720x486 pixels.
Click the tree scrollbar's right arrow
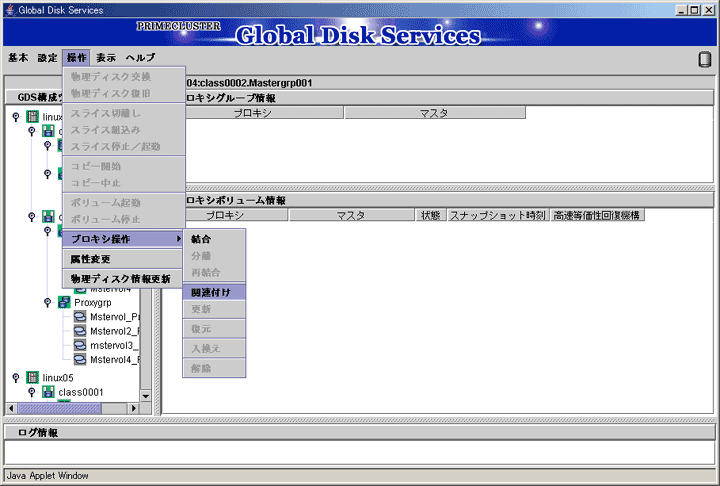(x=134, y=408)
